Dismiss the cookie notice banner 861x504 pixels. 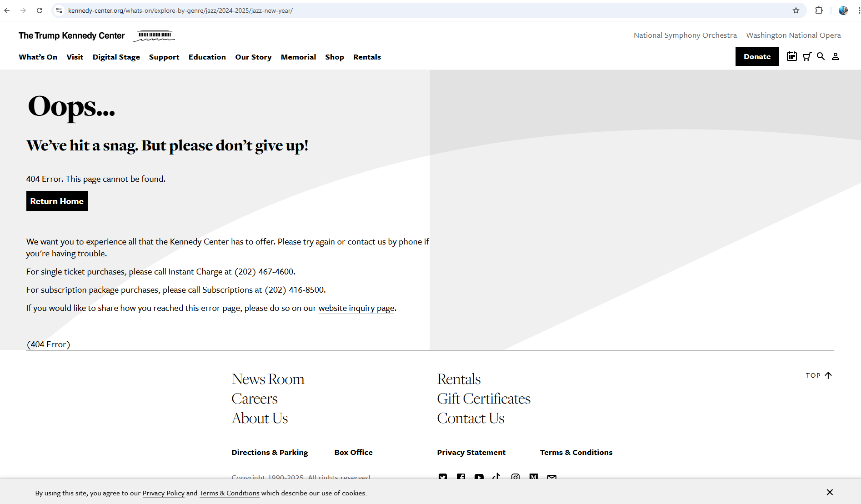pyautogui.click(x=830, y=492)
